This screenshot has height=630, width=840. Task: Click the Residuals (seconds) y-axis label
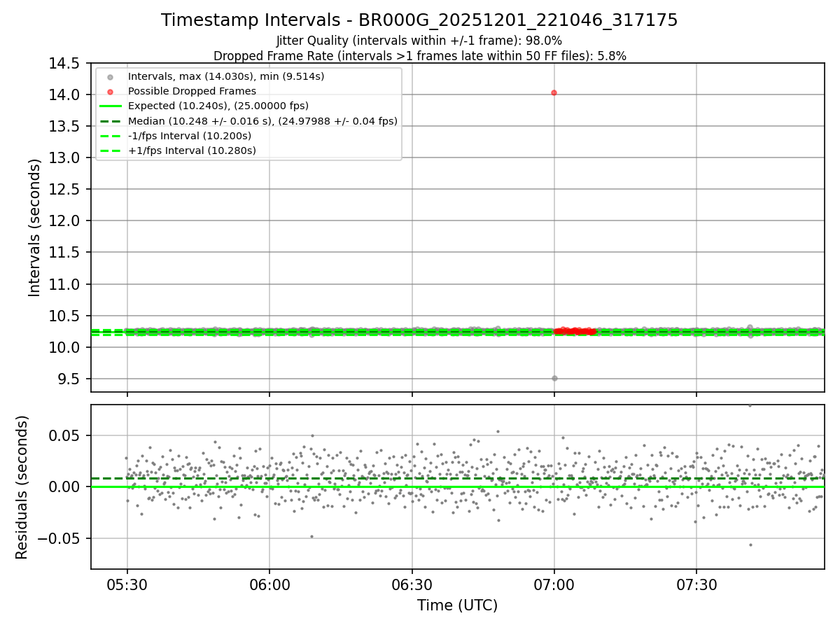(x=22, y=487)
